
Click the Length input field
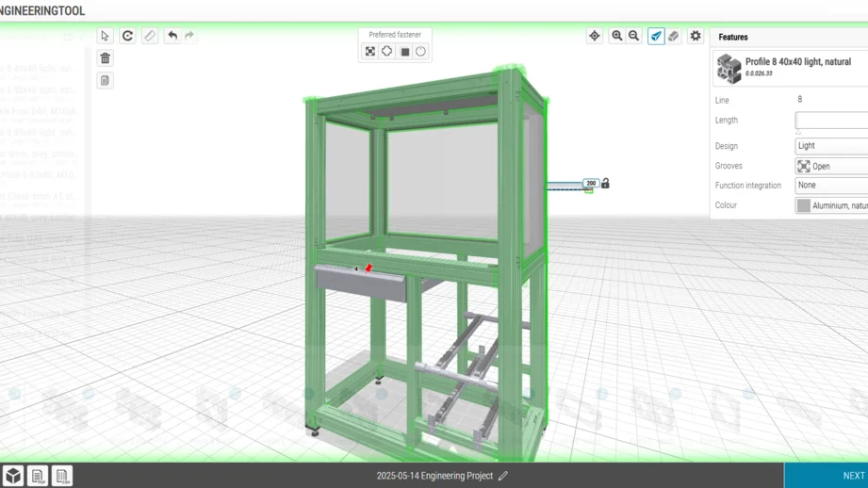(x=831, y=121)
